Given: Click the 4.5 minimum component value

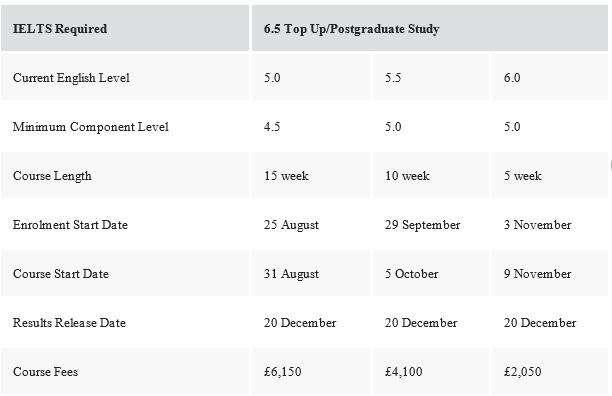Looking at the screenshot, I should [311, 126].
